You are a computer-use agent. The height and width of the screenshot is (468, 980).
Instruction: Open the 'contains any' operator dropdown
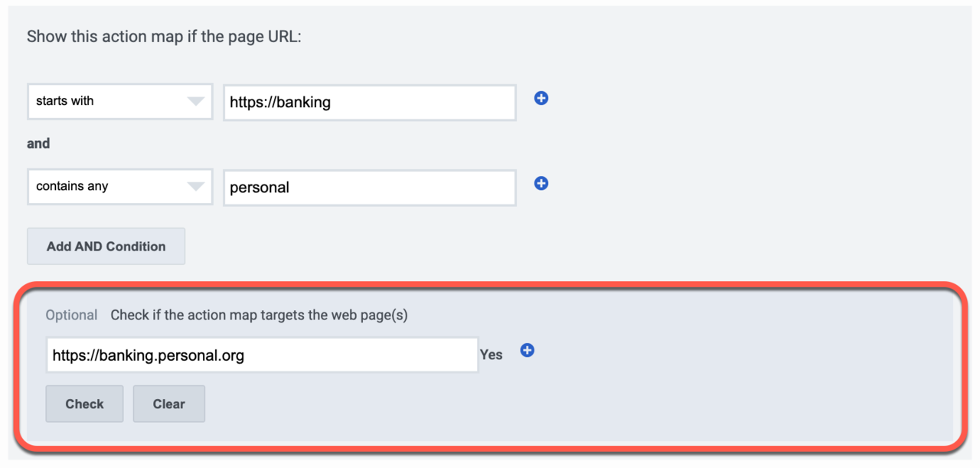click(x=120, y=187)
